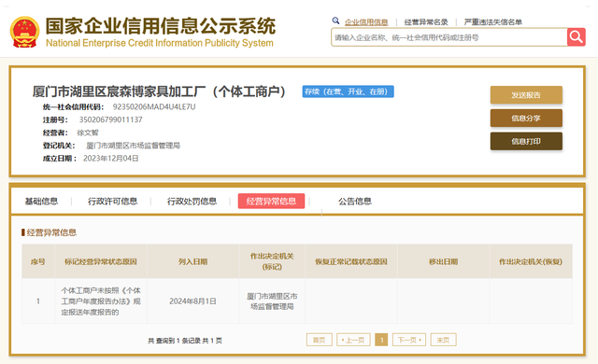Click the 序号 column header

[x=38, y=261]
